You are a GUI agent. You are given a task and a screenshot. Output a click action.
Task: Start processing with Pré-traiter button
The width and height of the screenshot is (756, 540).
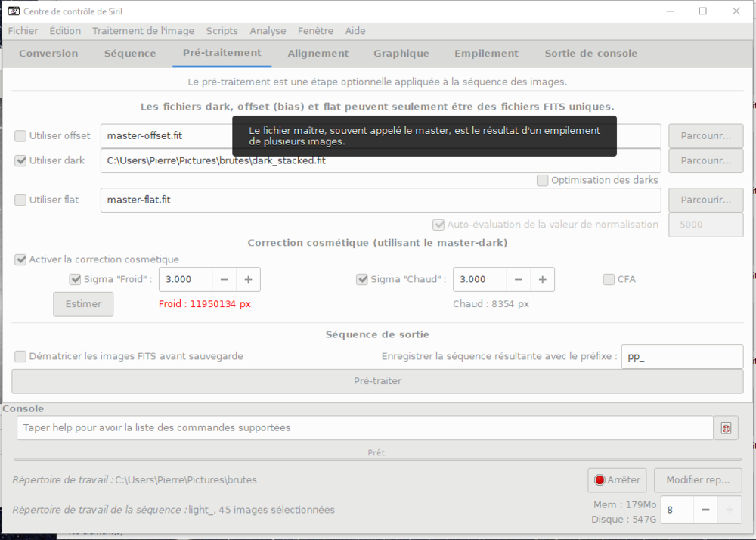(377, 381)
